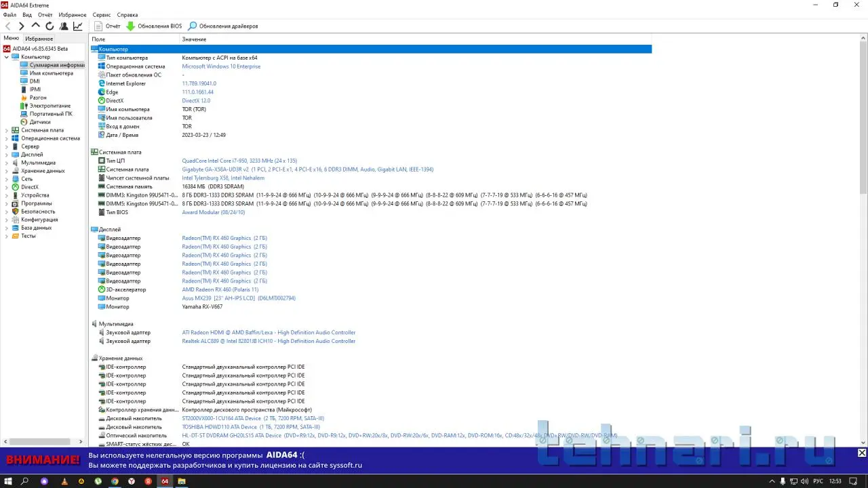Select the IPMI tree item
Image resolution: width=868 pixels, height=488 pixels.
(x=35, y=89)
